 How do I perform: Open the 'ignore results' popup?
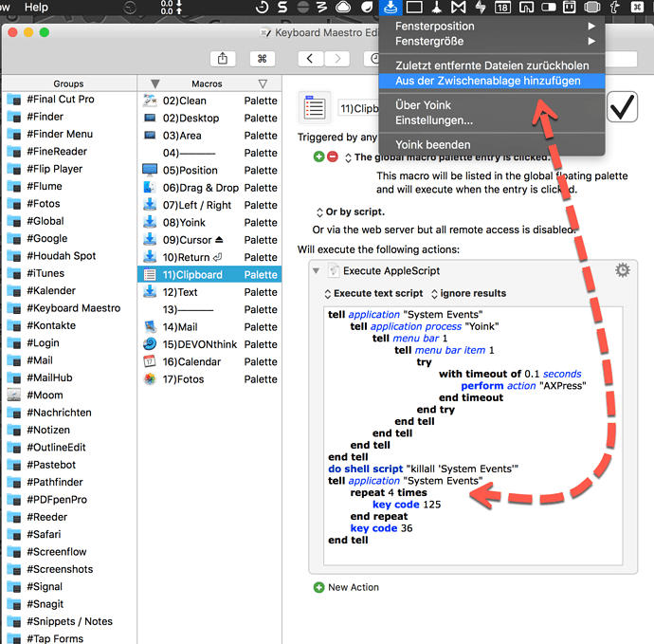point(468,293)
